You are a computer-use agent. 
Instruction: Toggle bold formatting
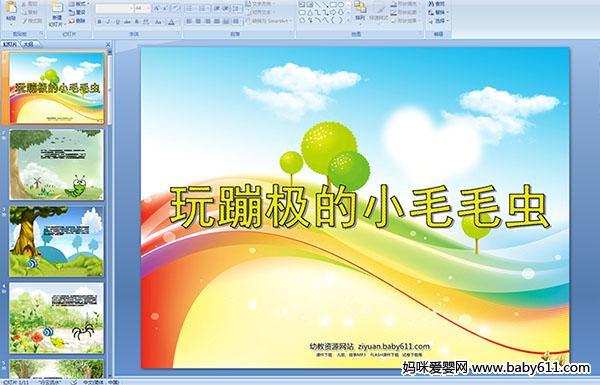click(x=99, y=22)
